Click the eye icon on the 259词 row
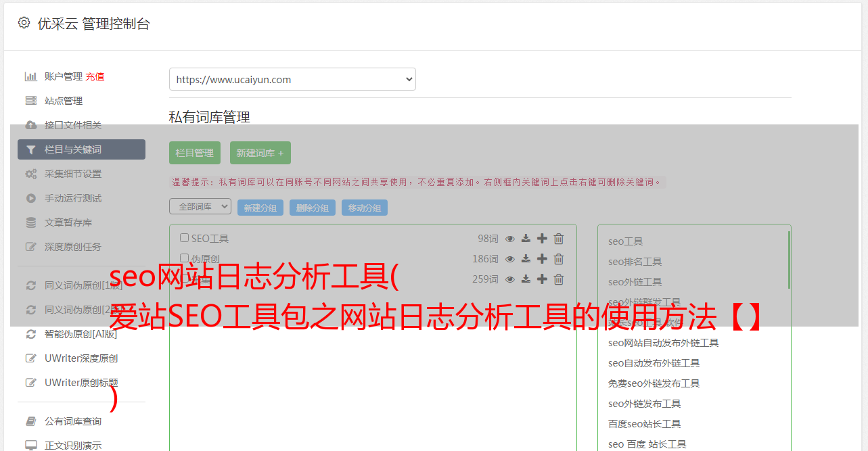Screen dimensions: 868x451 (x=510, y=279)
